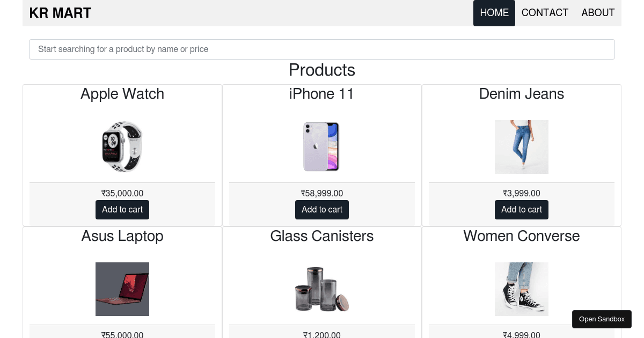Click the Open Sandbox button
Screen dimensions: 644x338
pos(602,319)
